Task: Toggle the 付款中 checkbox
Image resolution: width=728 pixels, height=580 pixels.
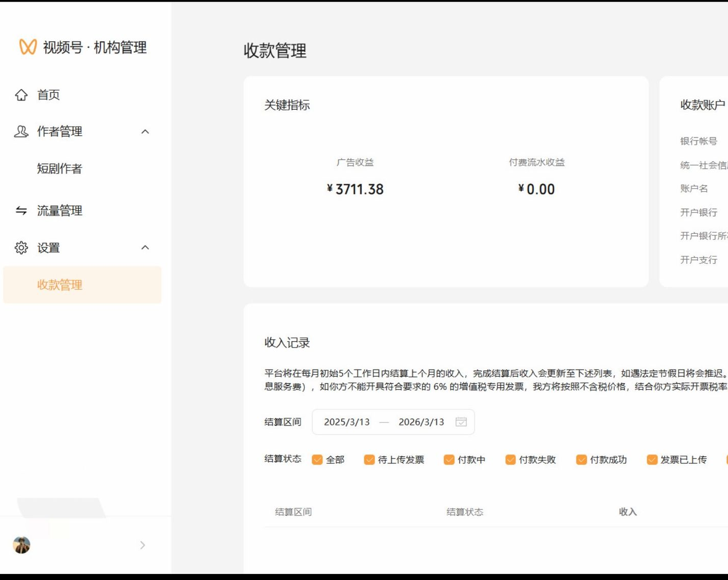Action: (449, 460)
